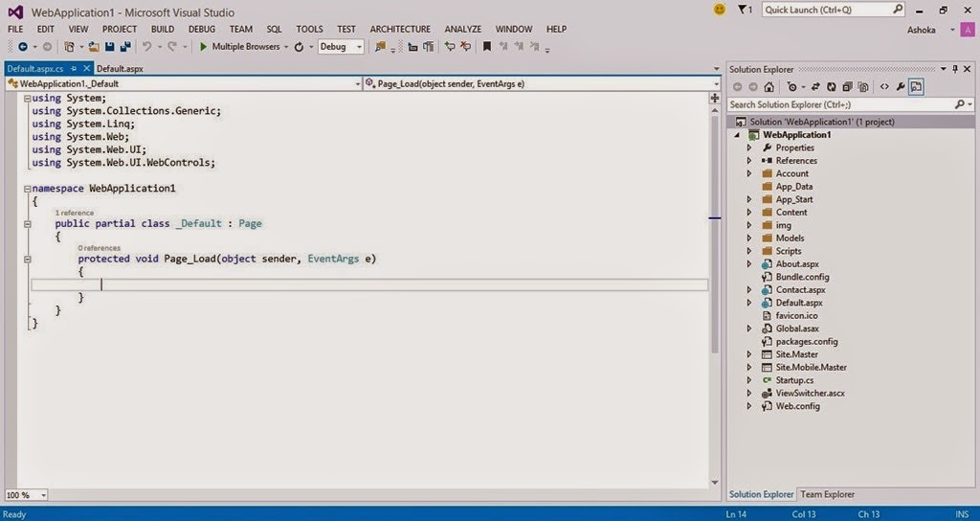Screen dimensions: 980x521
Task: Click the Find in Files toolbar icon
Action: click(x=380, y=47)
